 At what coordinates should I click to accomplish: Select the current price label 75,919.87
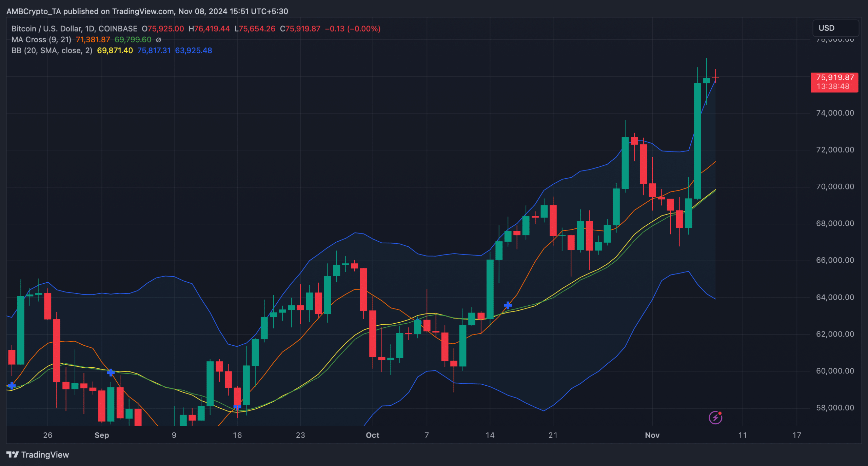coord(834,82)
